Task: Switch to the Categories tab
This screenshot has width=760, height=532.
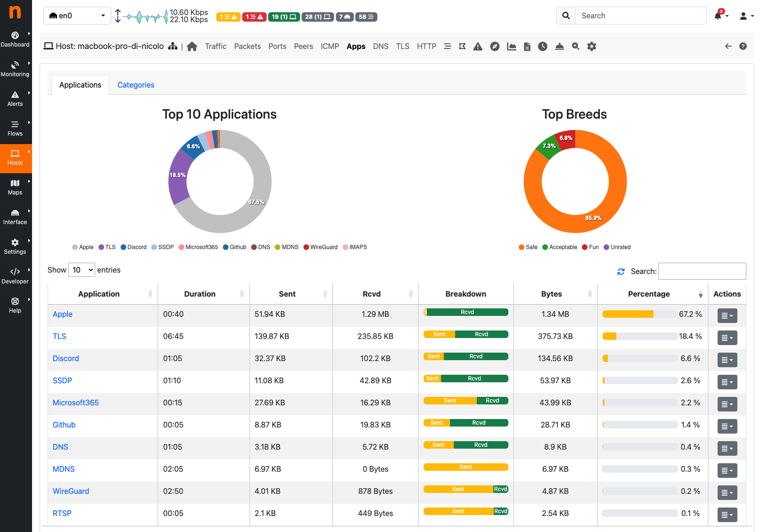Action: pos(136,85)
